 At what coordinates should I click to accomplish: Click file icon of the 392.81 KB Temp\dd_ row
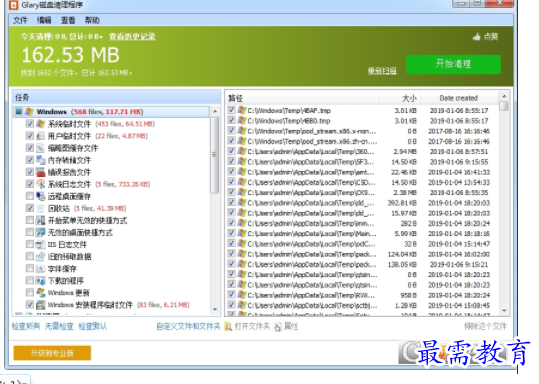pos(242,202)
